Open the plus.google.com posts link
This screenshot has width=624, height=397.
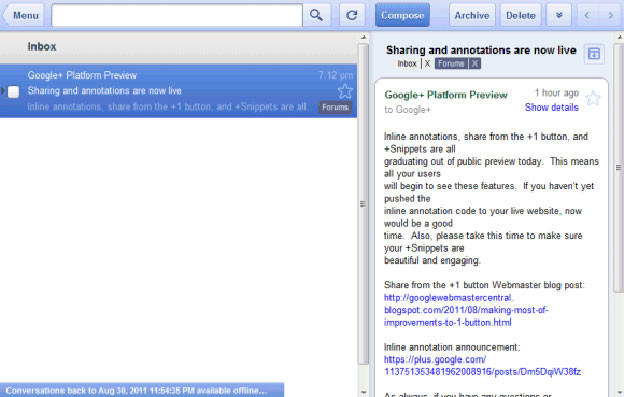point(482,366)
